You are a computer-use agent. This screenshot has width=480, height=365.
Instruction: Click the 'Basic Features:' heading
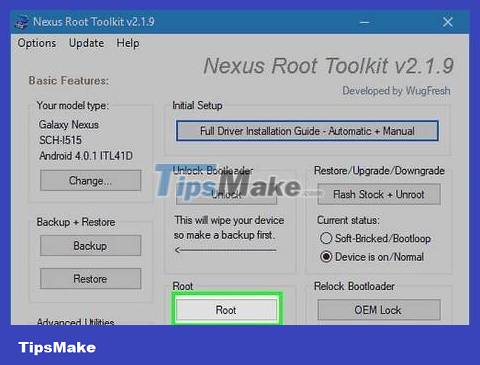[69, 81]
